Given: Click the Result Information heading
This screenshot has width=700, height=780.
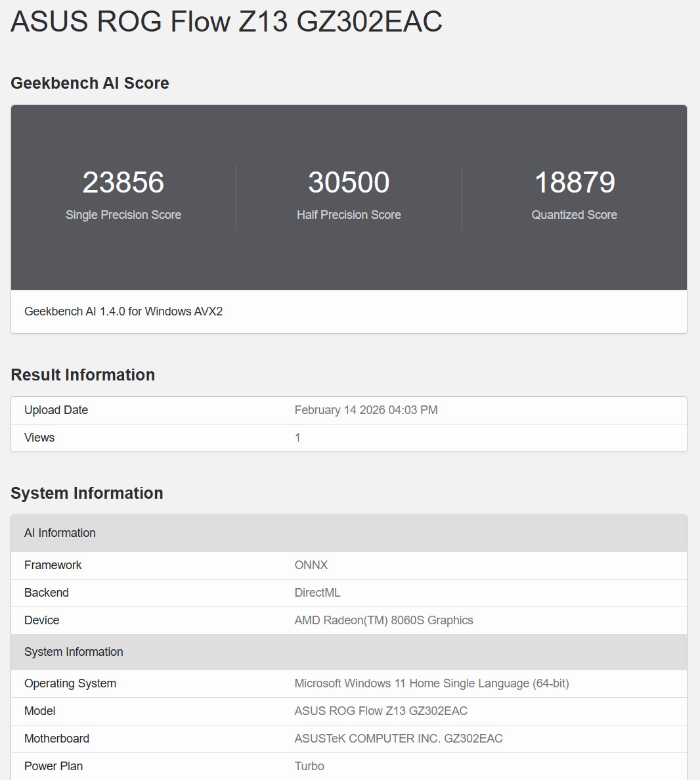Looking at the screenshot, I should [x=82, y=375].
